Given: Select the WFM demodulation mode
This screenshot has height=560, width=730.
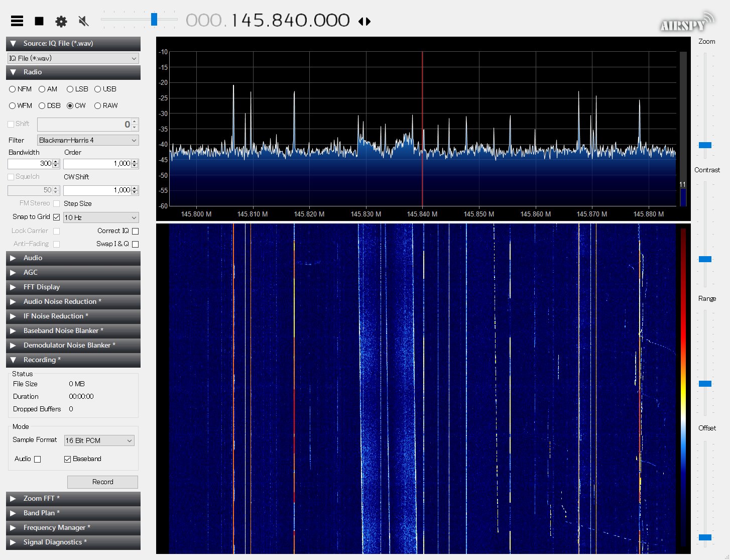Looking at the screenshot, I should pos(12,105).
